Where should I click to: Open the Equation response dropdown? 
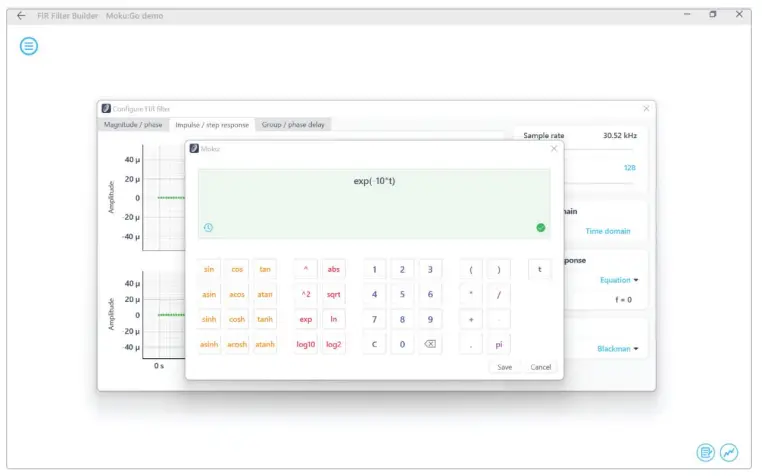(619, 280)
